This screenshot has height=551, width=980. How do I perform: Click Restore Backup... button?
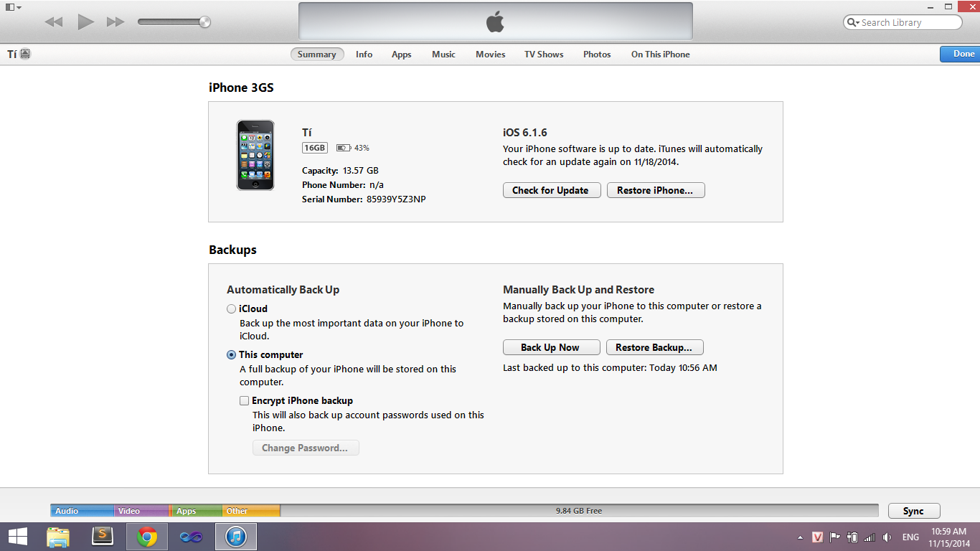655,347
